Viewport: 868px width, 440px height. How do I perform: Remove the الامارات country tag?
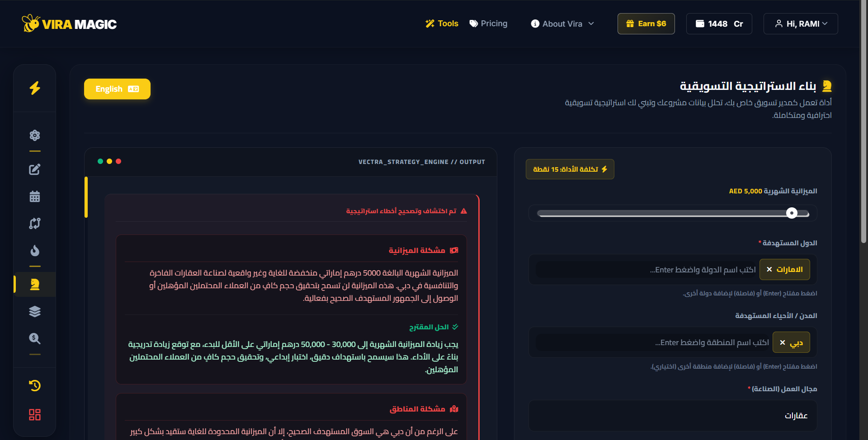[x=769, y=270]
